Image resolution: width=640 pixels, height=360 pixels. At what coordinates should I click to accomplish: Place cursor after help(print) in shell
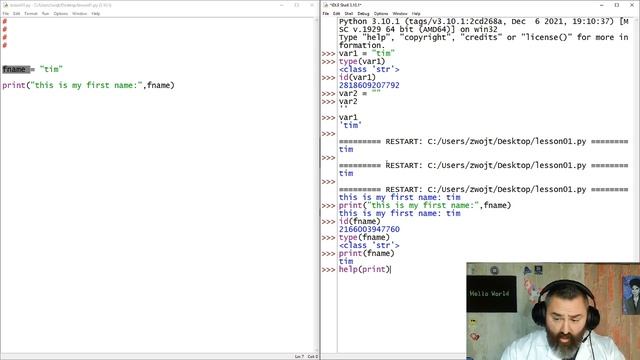tap(391, 269)
